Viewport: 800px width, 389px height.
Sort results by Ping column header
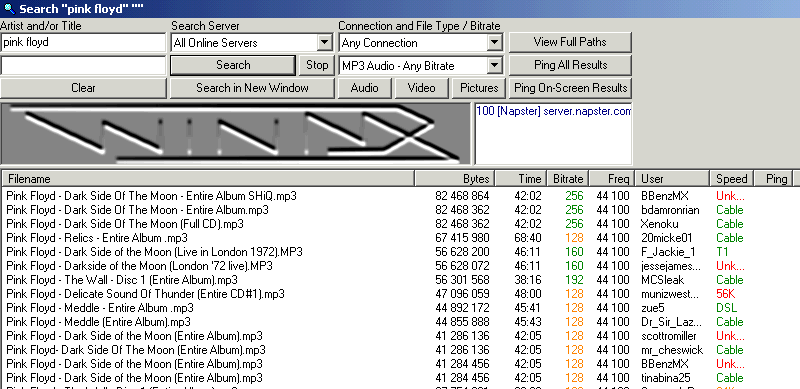[x=772, y=179]
